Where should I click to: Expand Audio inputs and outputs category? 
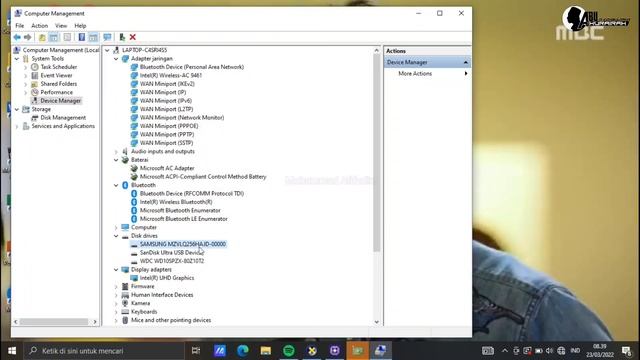[x=116, y=152]
